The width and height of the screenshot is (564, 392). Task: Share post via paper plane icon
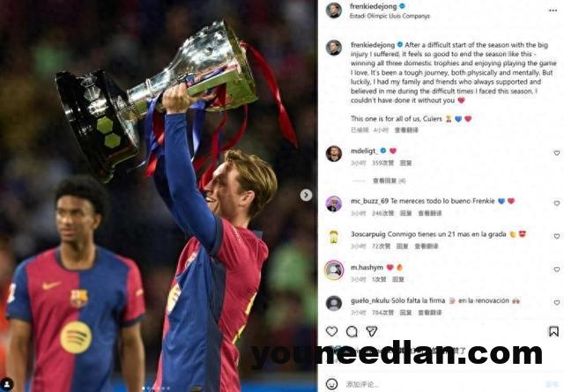[372, 331]
